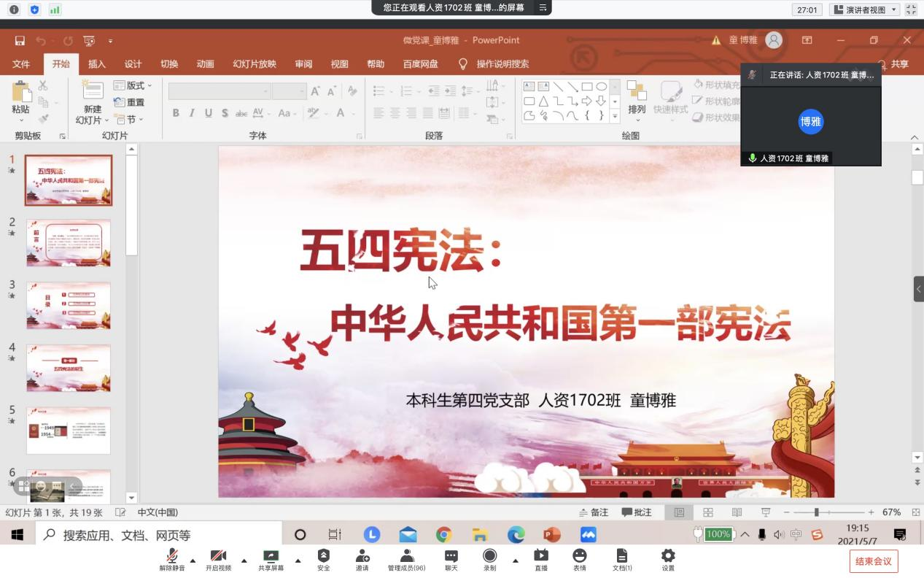Click the New Slide icon
This screenshot has width=924, height=578.
93,96
